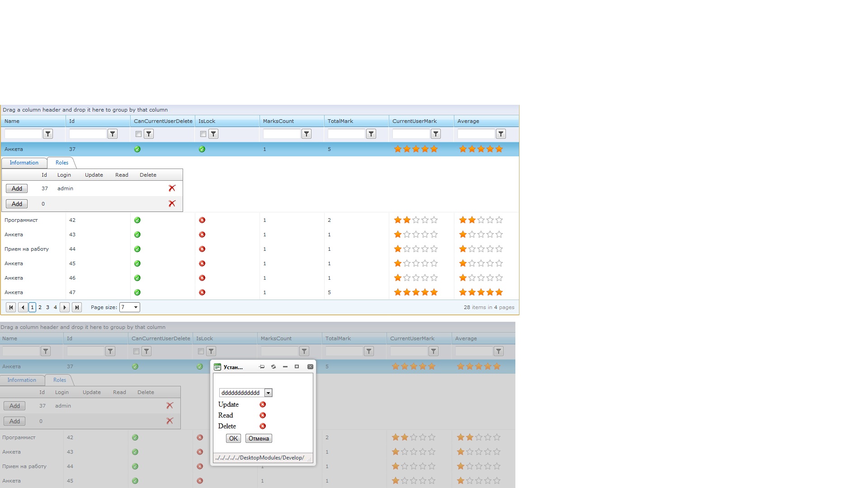Click the Отмена cancel button

tap(259, 438)
